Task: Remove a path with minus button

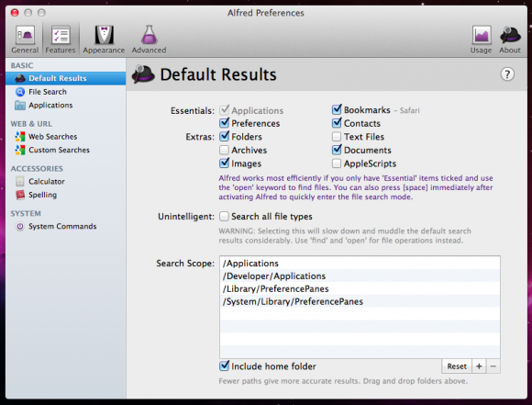Action: 493,366
